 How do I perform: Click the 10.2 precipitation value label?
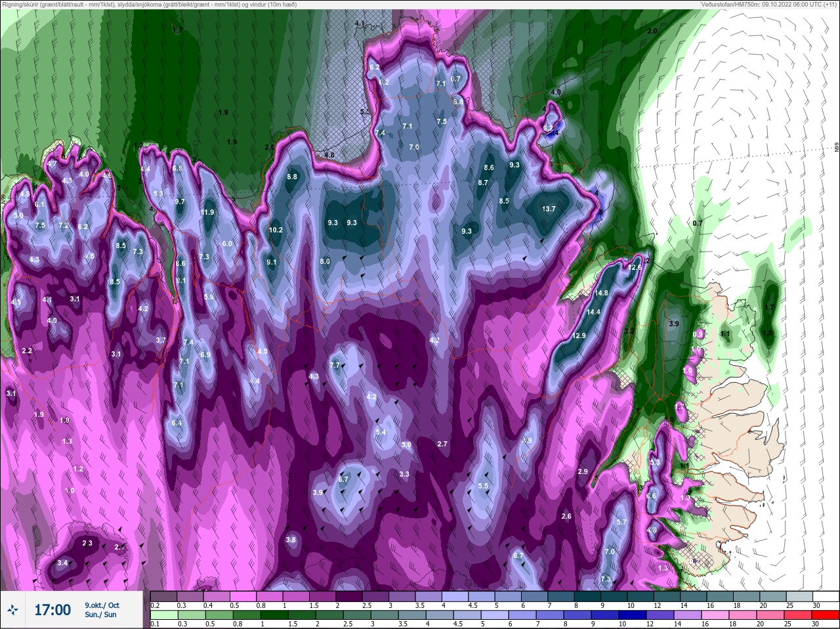coord(276,230)
